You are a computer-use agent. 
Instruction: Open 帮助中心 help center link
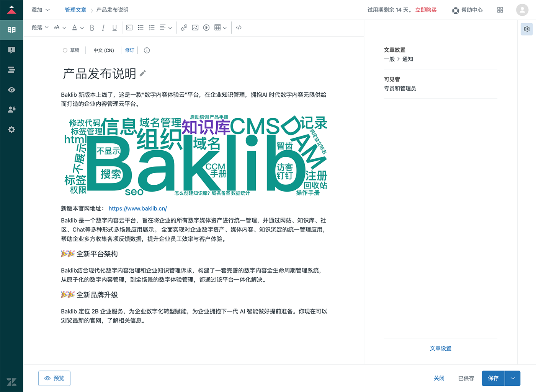(472, 10)
